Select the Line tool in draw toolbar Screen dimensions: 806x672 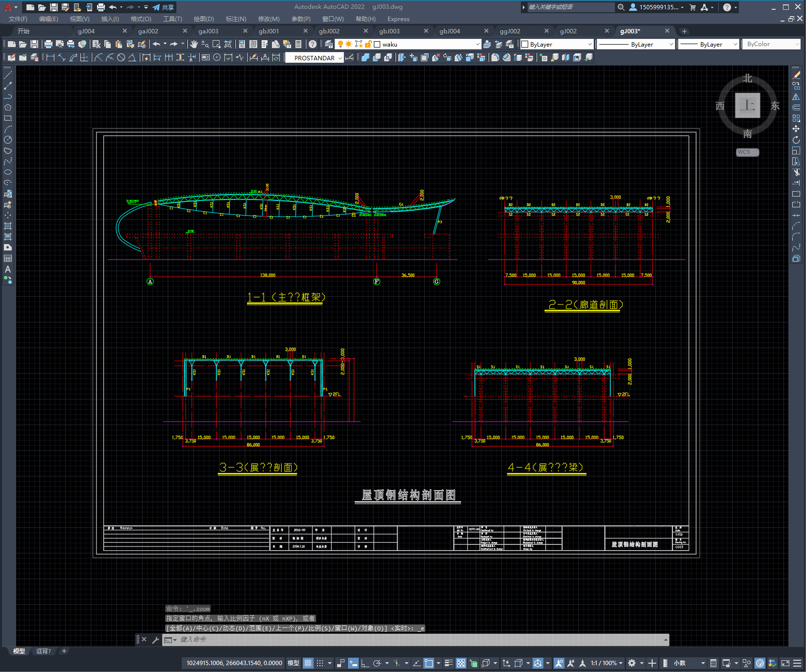pos(8,75)
